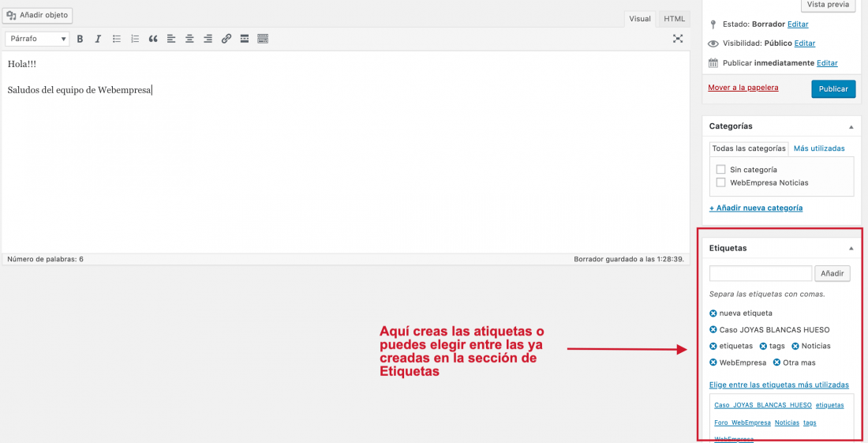Image resolution: width=868 pixels, height=443 pixels.
Task: Click the calendar icon beside Publicar inmediatamente
Action: (713, 63)
